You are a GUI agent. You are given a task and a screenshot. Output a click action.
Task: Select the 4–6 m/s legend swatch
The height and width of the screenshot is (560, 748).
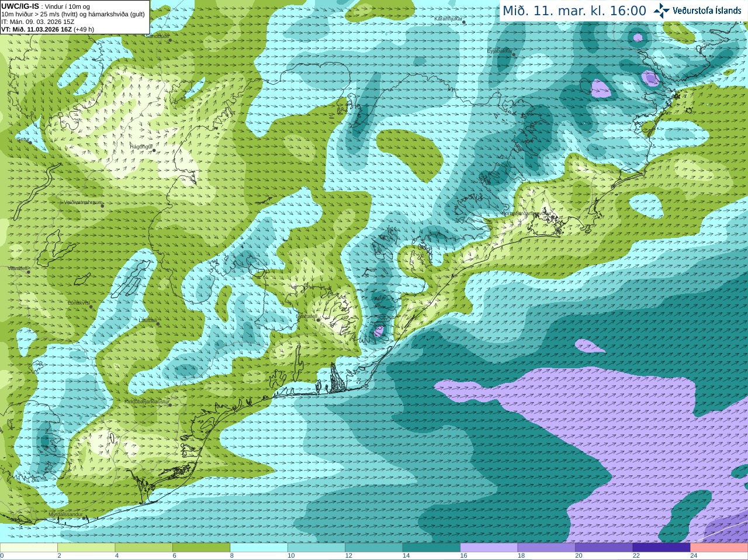[144, 548]
